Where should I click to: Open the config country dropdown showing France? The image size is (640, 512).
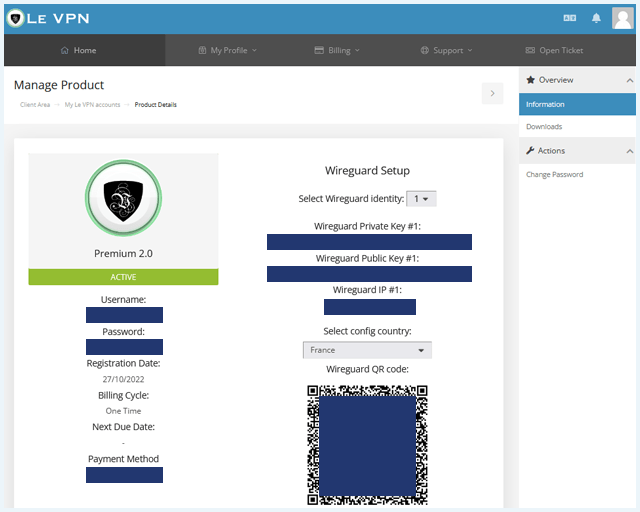pyautogui.click(x=367, y=350)
